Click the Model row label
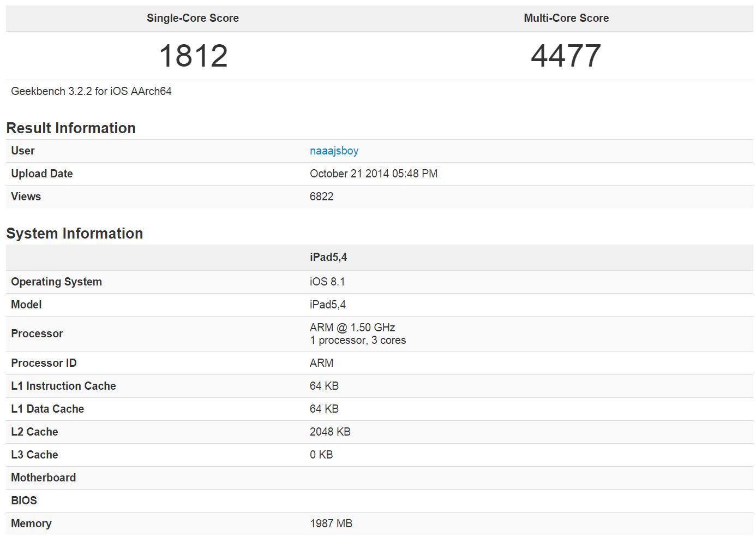The width and height of the screenshot is (756, 536). tap(26, 305)
